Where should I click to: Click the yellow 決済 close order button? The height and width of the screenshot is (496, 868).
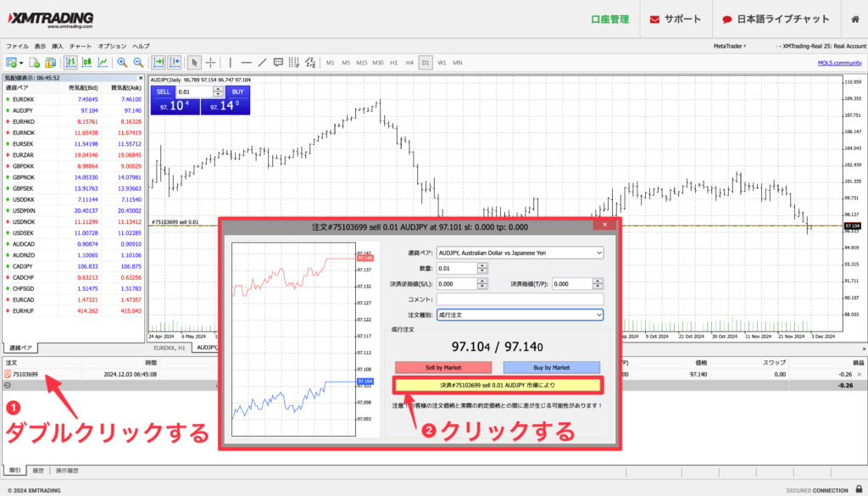point(498,386)
